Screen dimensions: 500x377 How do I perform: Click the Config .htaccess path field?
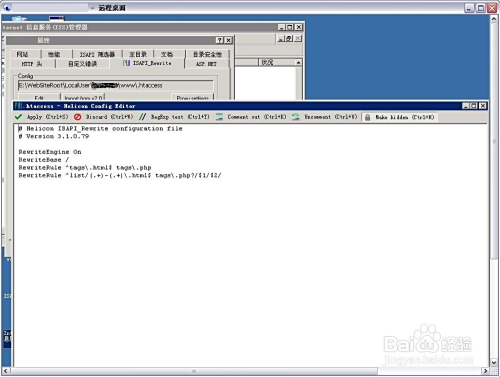click(115, 86)
